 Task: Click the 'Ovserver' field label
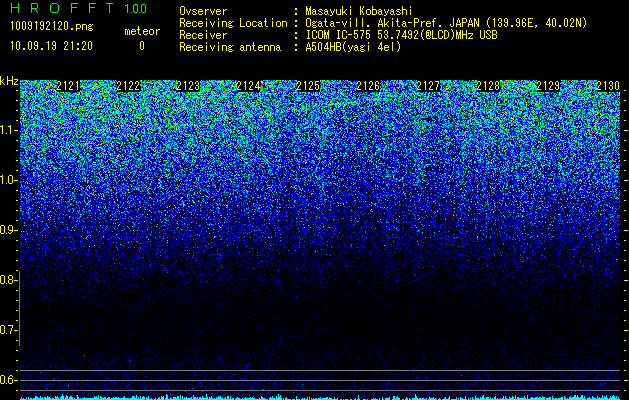[x=203, y=11]
